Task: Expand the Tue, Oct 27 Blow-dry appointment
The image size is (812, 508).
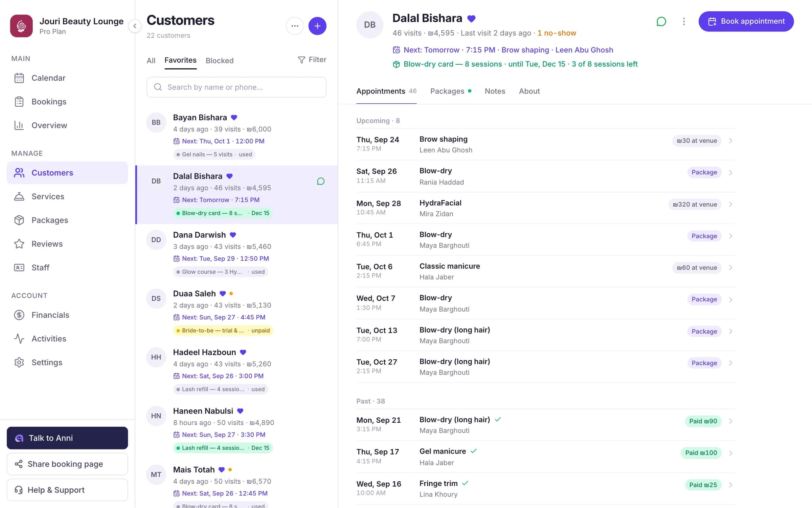Action: (x=546, y=367)
